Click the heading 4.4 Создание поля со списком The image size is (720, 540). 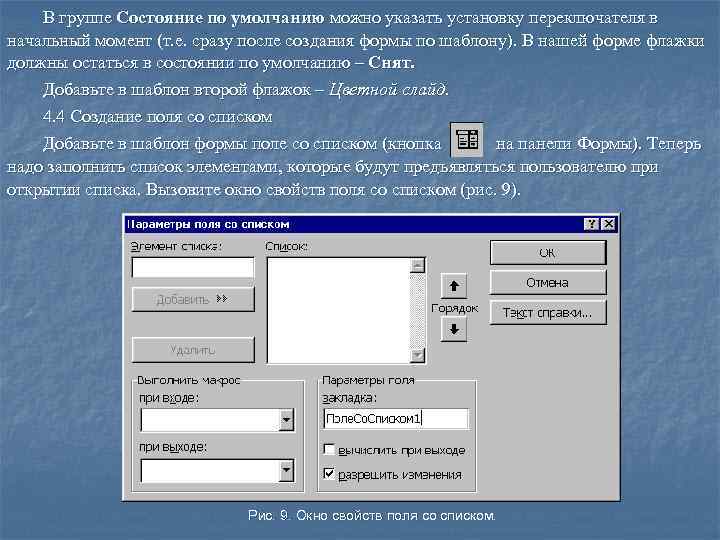(158, 117)
